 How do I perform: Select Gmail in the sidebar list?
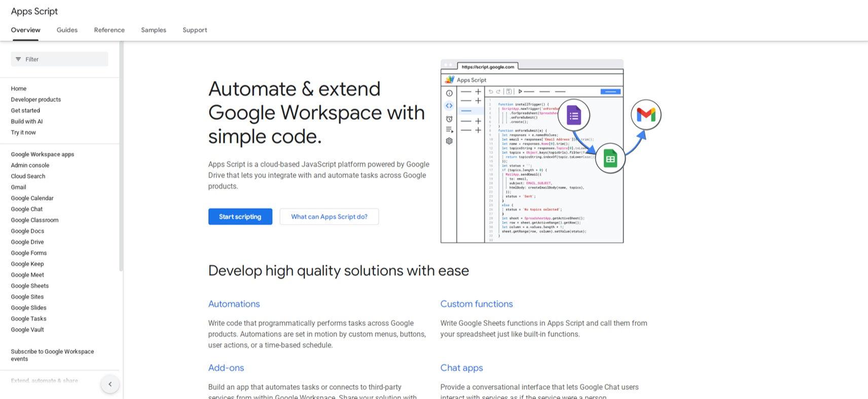(x=18, y=188)
